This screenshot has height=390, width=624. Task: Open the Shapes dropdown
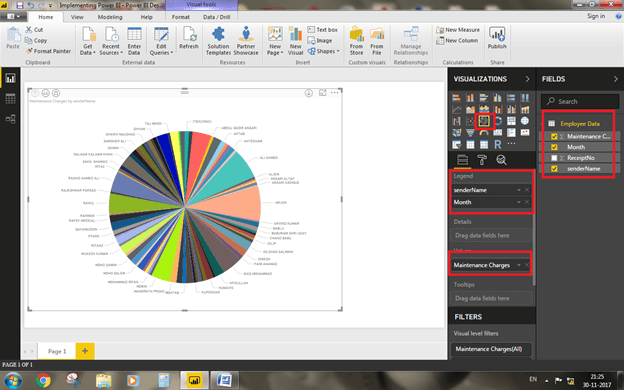pos(324,51)
